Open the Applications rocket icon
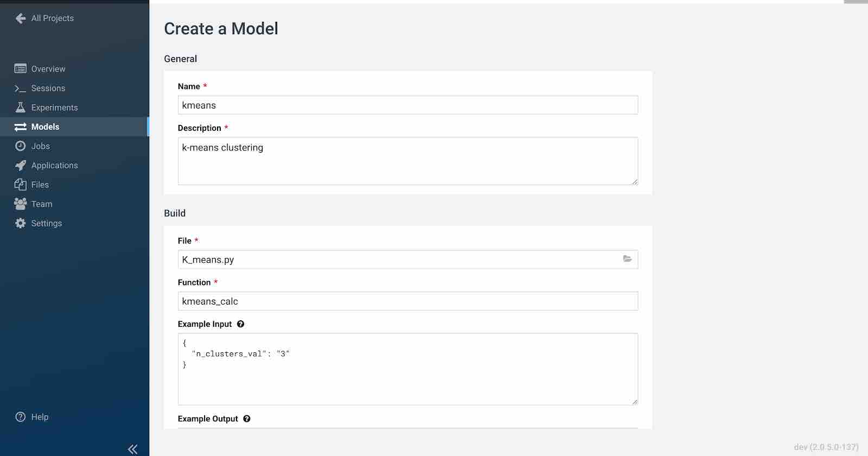This screenshot has height=456, width=868. 21,166
